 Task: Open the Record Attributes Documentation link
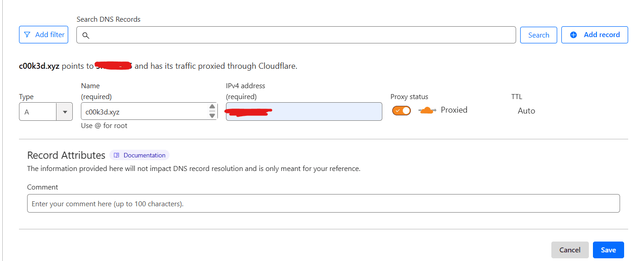(x=144, y=155)
